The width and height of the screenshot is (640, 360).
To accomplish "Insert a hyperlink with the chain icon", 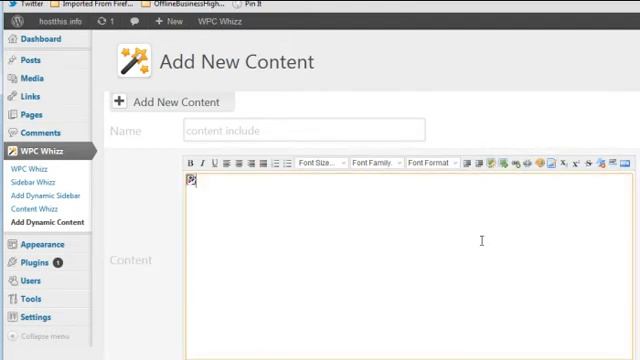I will click(x=516, y=163).
